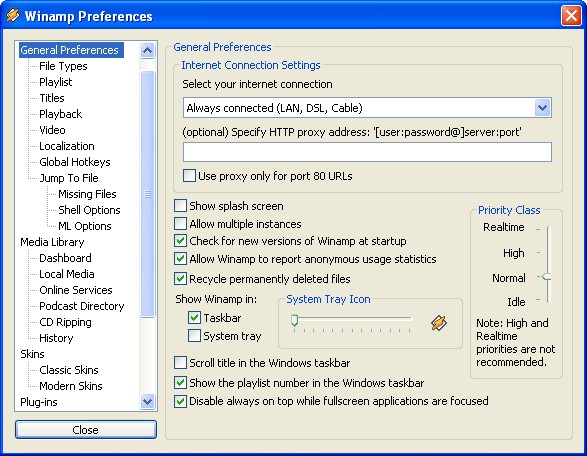Open Playlist preferences
The height and width of the screenshot is (456, 587).
[56, 82]
